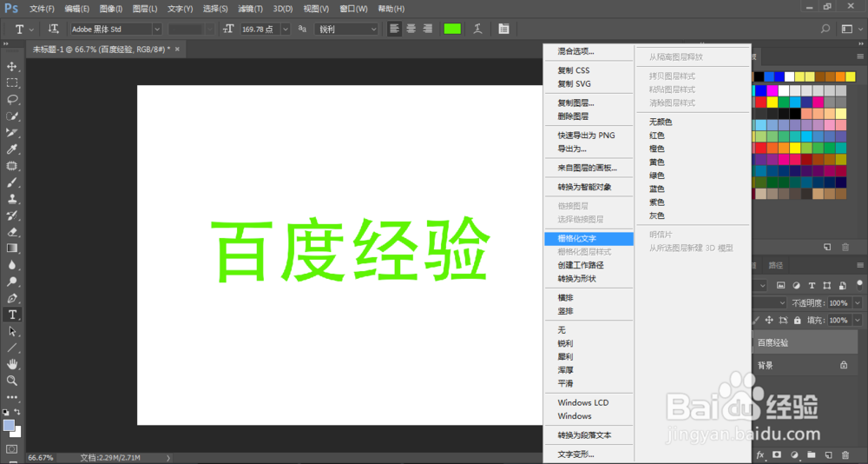Select the Horizontal Type tool in toolbox
This screenshot has height=464, width=868.
(11, 315)
